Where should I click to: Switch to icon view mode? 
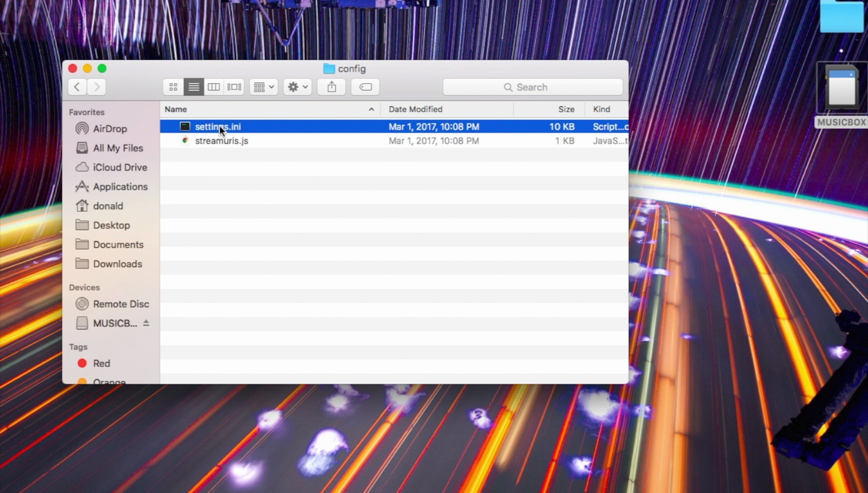click(173, 87)
